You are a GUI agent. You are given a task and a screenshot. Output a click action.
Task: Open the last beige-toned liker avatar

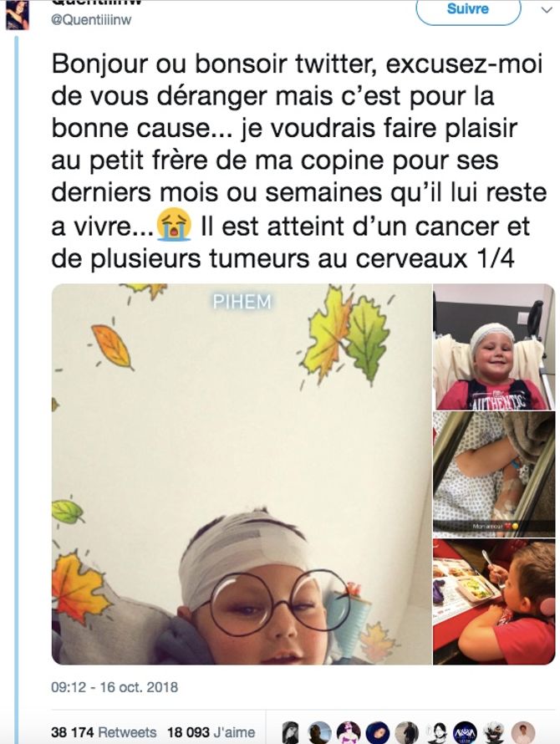point(523,732)
